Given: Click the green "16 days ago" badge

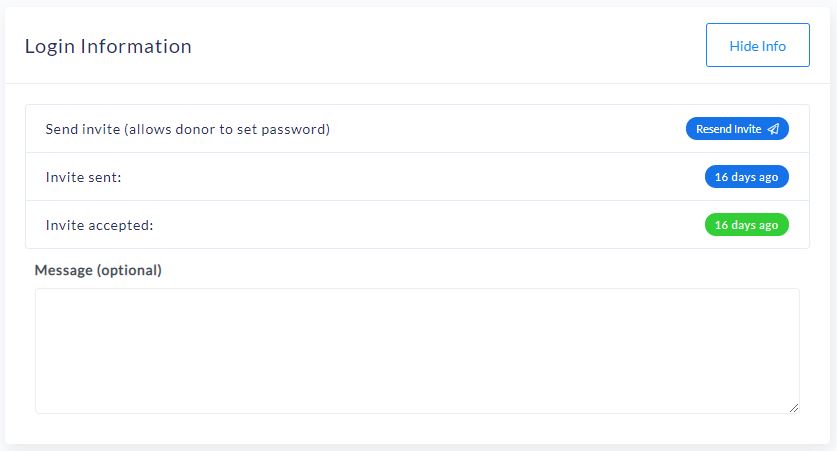Looking at the screenshot, I should (x=746, y=225).
